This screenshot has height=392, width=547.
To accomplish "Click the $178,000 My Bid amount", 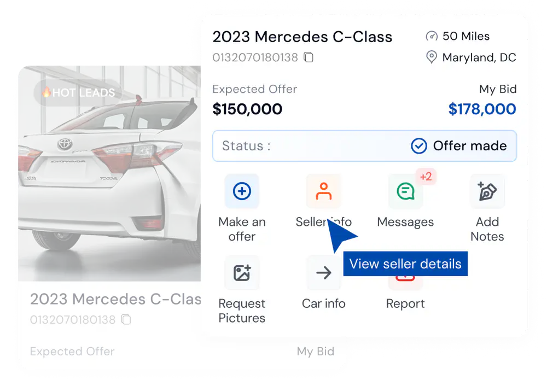I will tap(482, 109).
